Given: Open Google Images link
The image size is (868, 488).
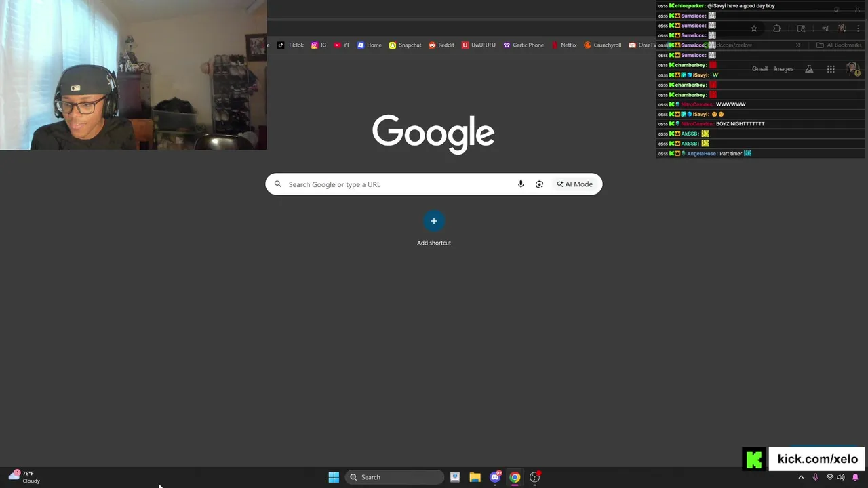Looking at the screenshot, I should tap(784, 69).
